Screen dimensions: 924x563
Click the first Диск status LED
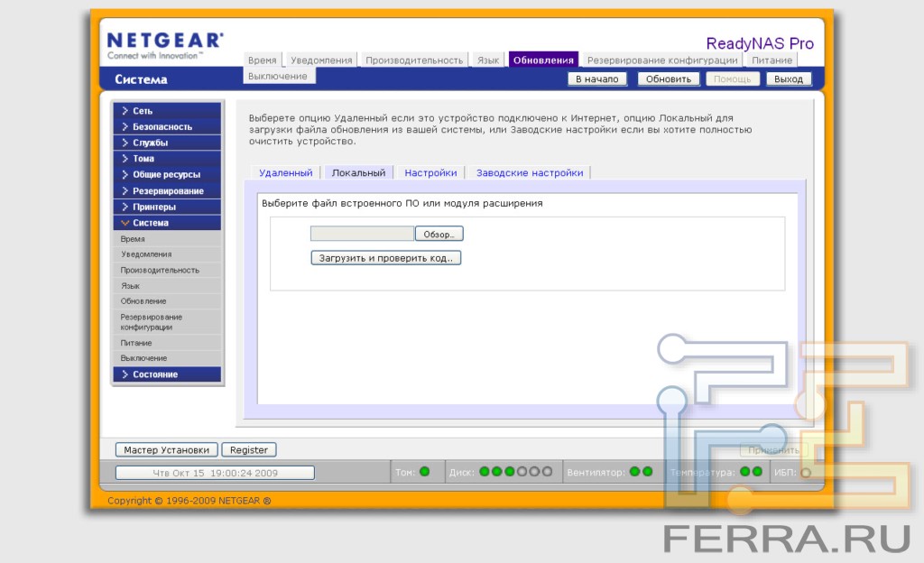point(485,472)
